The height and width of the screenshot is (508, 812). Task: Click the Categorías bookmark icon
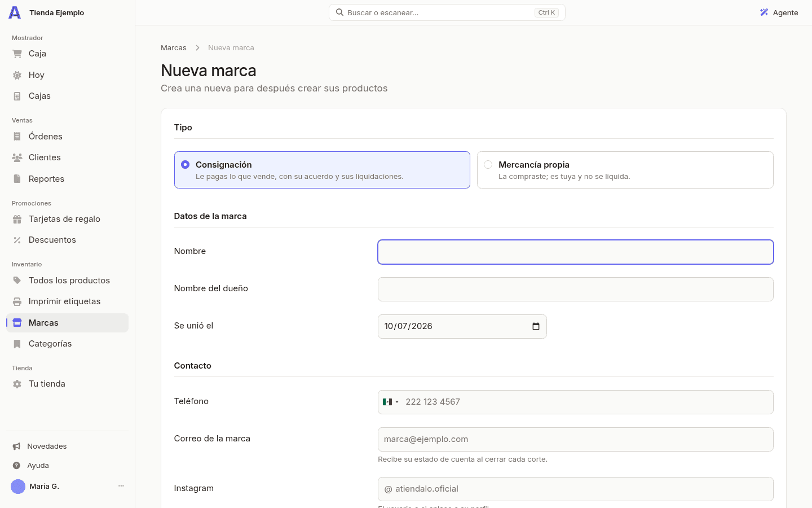[17, 344]
